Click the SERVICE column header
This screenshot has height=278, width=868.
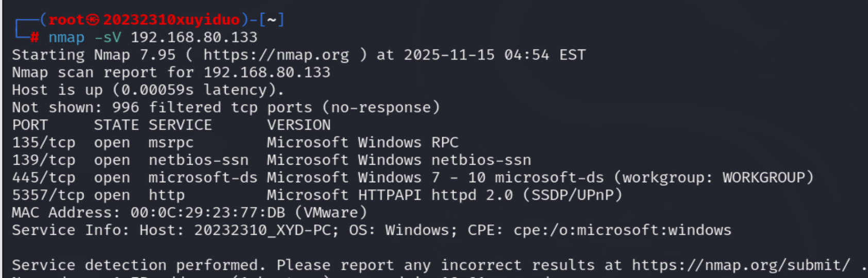pos(180,125)
